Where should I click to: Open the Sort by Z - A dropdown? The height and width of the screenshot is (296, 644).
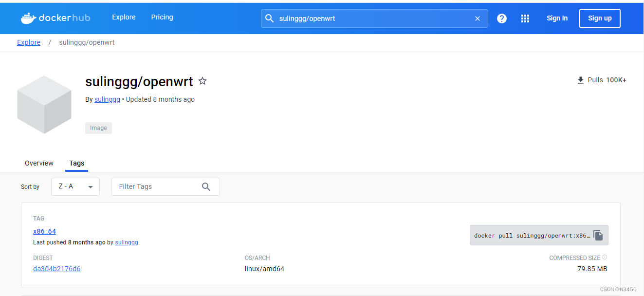click(x=75, y=186)
